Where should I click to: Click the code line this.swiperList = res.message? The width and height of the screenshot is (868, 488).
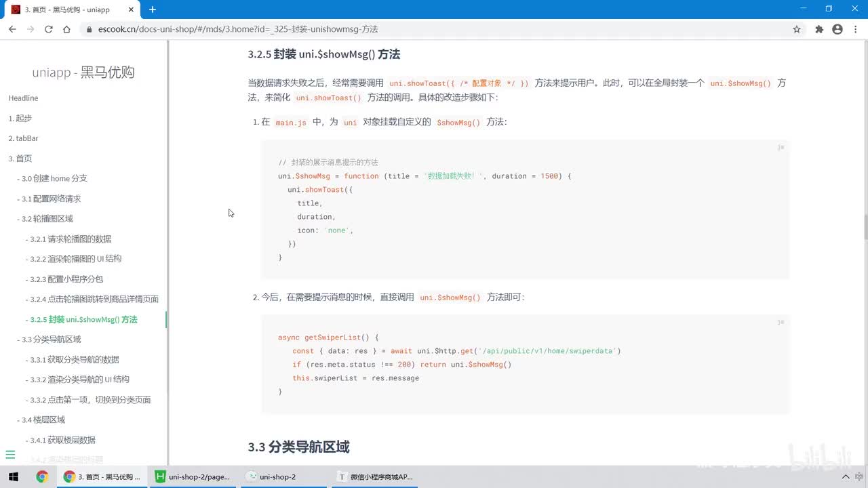tap(356, 378)
